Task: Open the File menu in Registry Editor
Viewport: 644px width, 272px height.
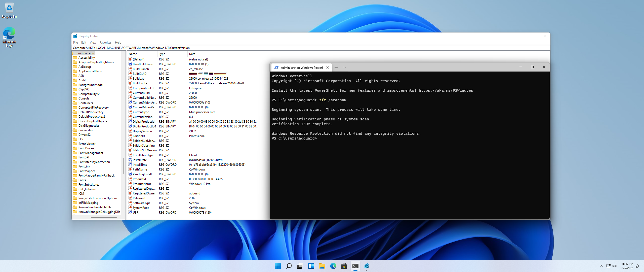Action: click(x=75, y=43)
